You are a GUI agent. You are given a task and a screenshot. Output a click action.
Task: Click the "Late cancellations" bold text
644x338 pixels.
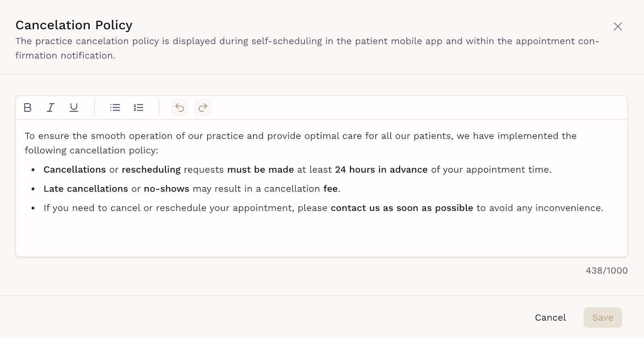pyautogui.click(x=85, y=189)
